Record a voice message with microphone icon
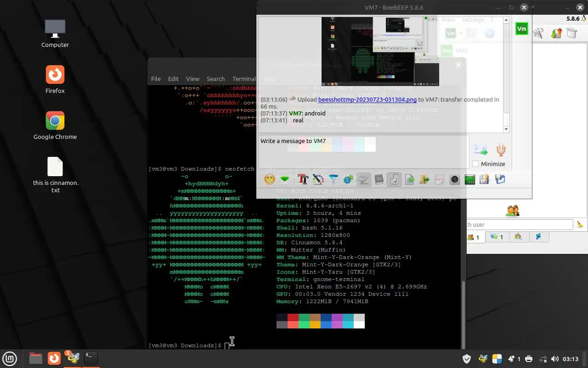Image resolution: width=588 pixels, height=368 pixels. 501,149
